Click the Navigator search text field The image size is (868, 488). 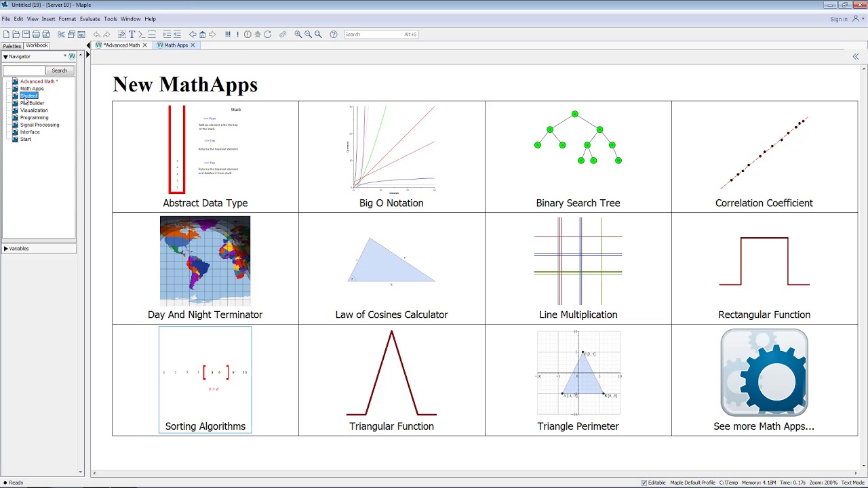(24, 70)
